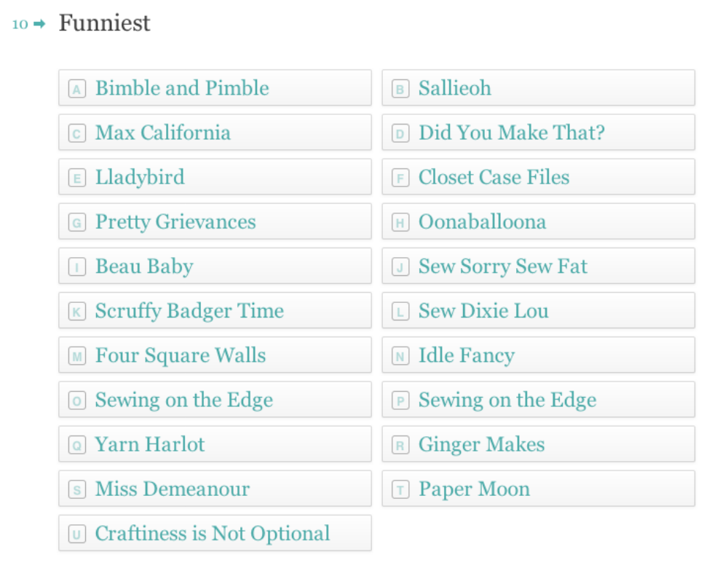Click the J letter icon for Sew Sorry Sew Fat
The width and height of the screenshot is (728, 568).
400,267
